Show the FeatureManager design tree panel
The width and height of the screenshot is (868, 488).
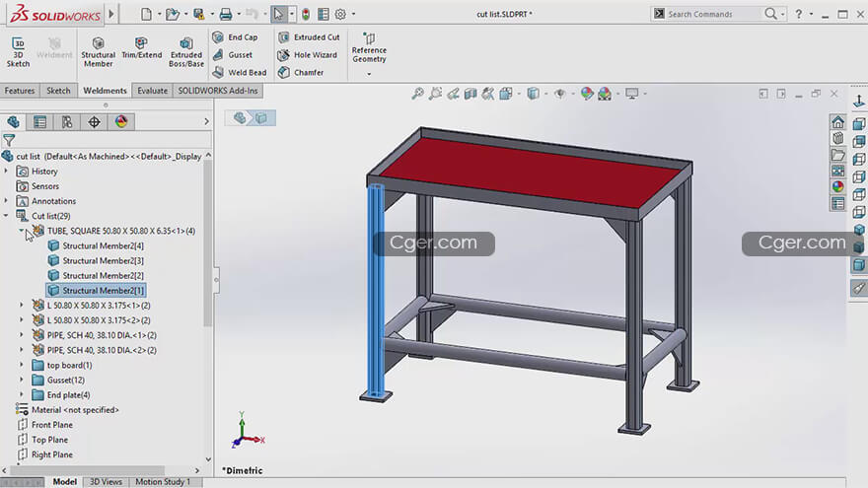click(x=13, y=121)
